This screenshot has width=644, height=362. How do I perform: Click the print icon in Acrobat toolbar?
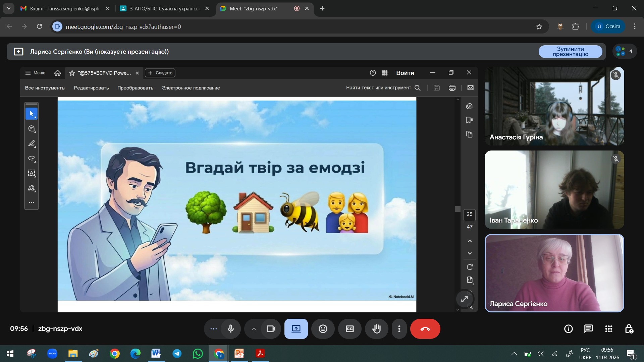[x=452, y=88]
